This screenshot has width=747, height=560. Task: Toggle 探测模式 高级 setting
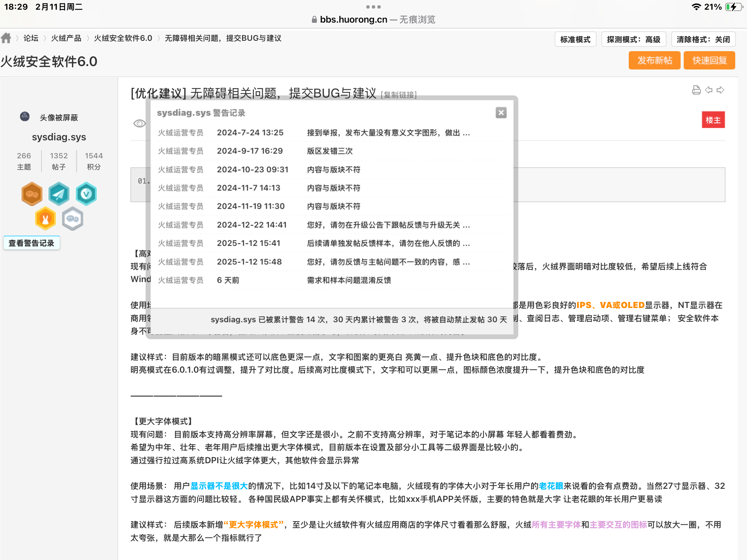pos(634,39)
